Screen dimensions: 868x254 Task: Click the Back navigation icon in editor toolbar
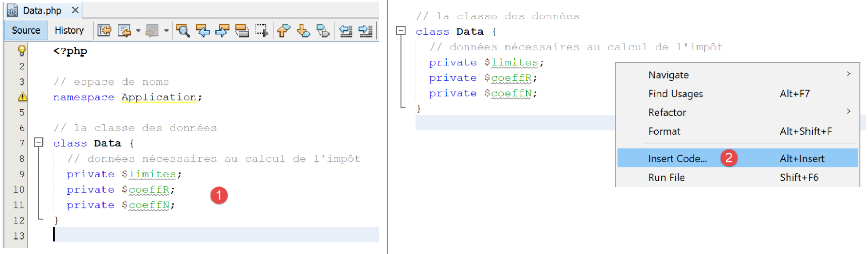click(x=125, y=30)
